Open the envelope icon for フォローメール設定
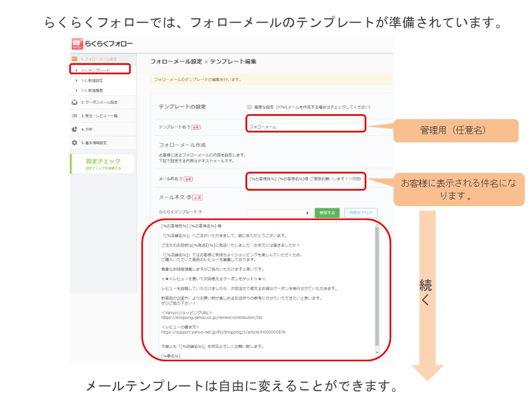 pyautogui.click(x=75, y=59)
